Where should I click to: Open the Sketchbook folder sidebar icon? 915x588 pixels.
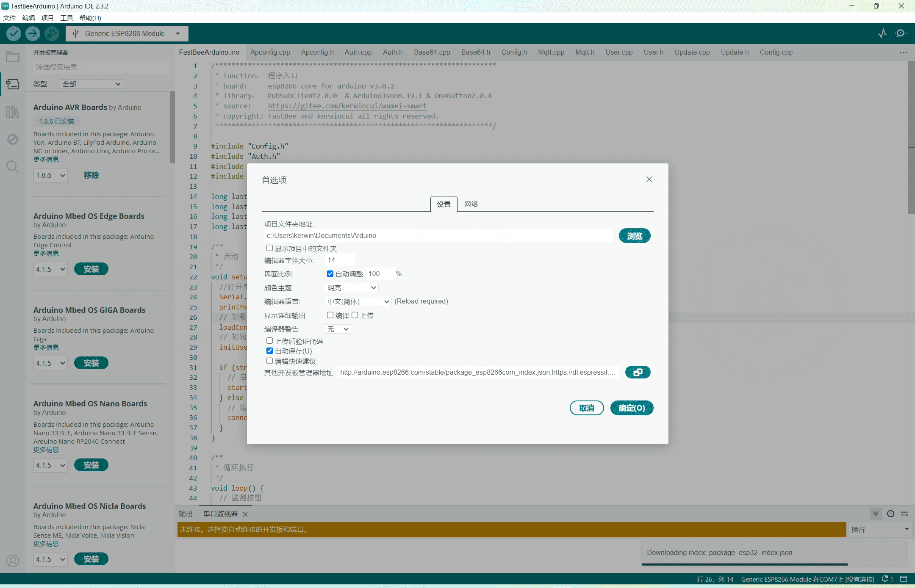13,57
